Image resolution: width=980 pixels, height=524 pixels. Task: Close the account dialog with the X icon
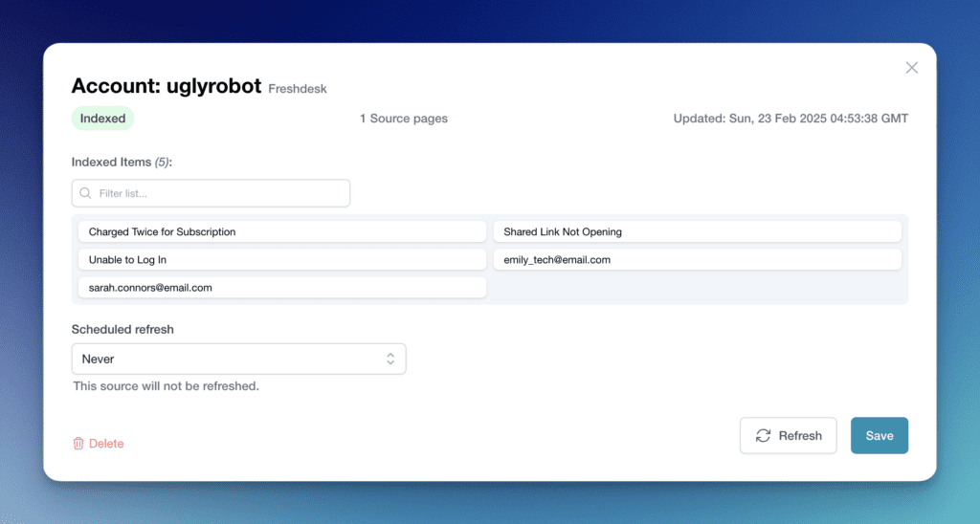pos(911,68)
